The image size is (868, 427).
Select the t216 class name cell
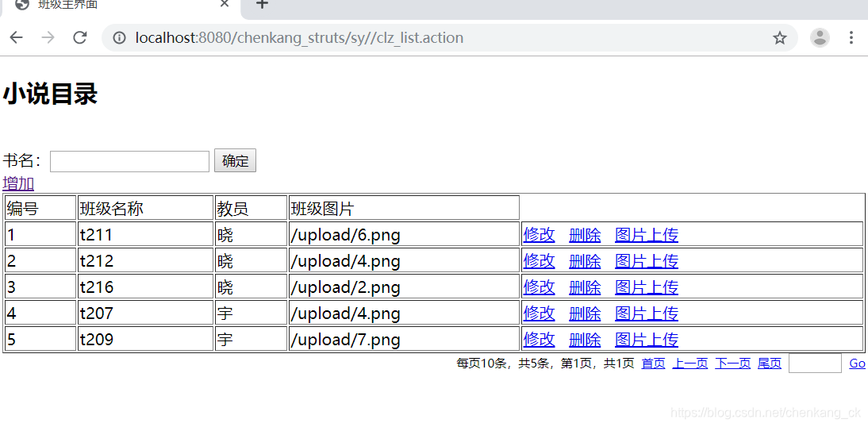click(x=145, y=287)
